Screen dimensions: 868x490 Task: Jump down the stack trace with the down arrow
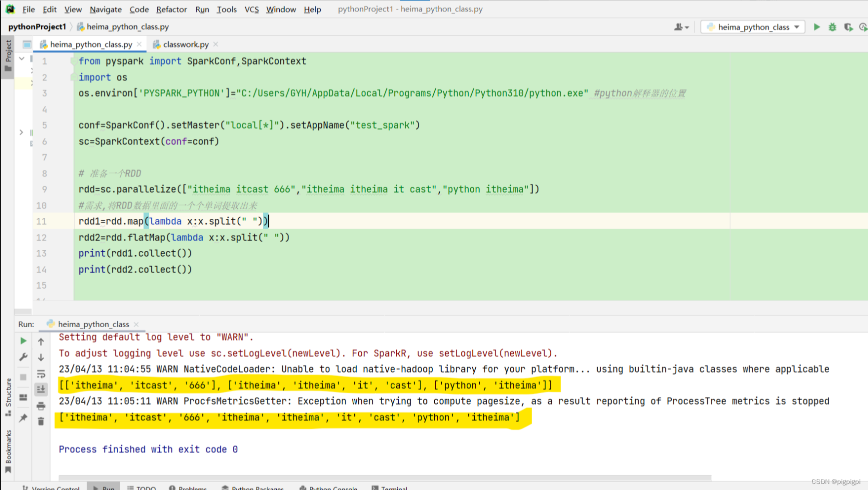coord(41,358)
